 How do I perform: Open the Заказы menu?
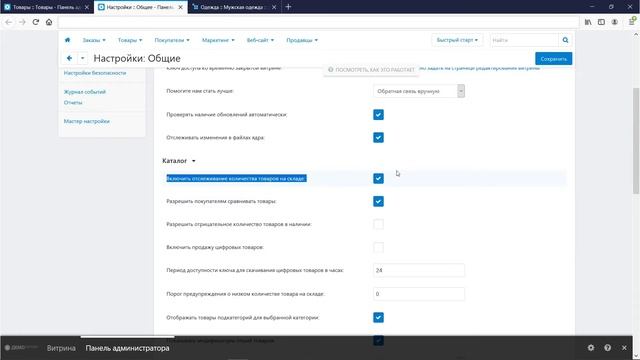pyautogui.click(x=94, y=40)
